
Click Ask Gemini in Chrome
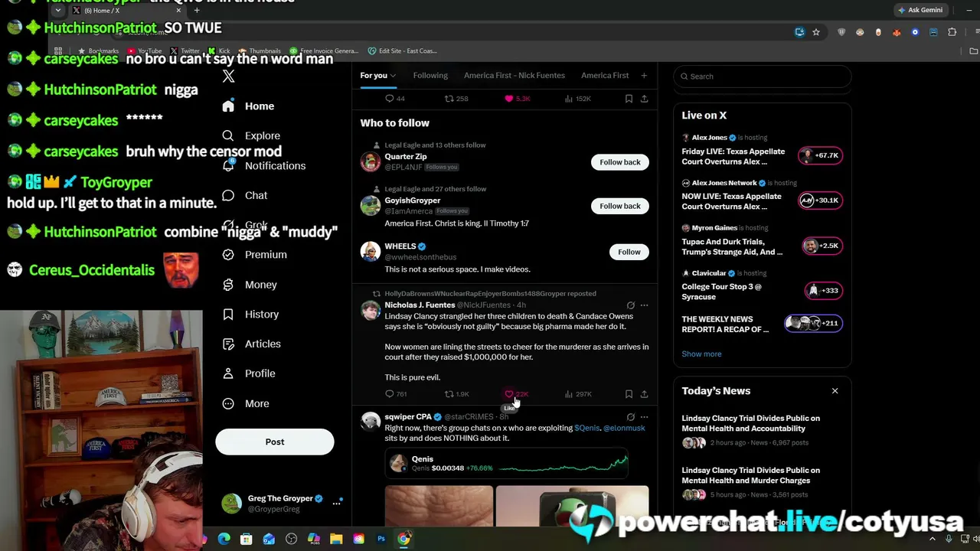tap(920, 10)
